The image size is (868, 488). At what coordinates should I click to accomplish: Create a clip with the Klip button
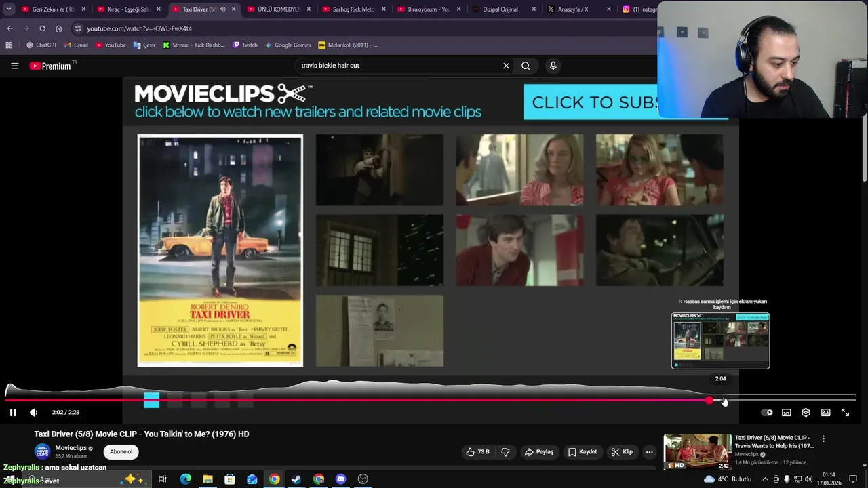pyautogui.click(x=622, y=452)
